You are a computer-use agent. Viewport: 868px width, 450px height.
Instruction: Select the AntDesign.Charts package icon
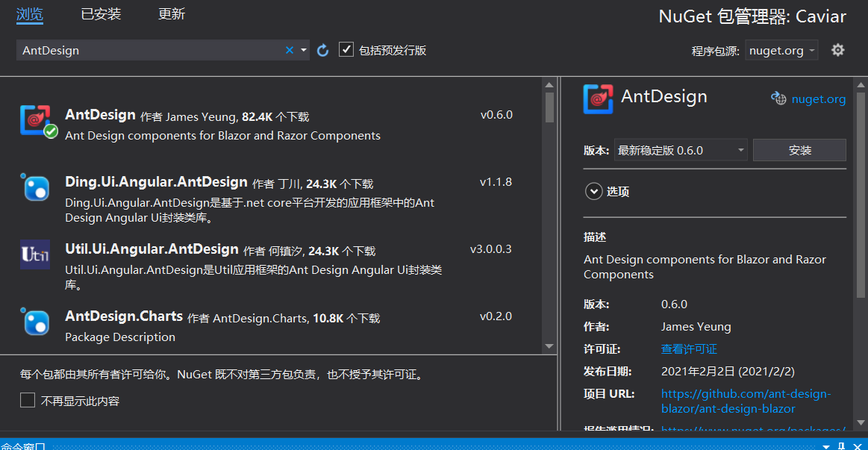[36, 322]
